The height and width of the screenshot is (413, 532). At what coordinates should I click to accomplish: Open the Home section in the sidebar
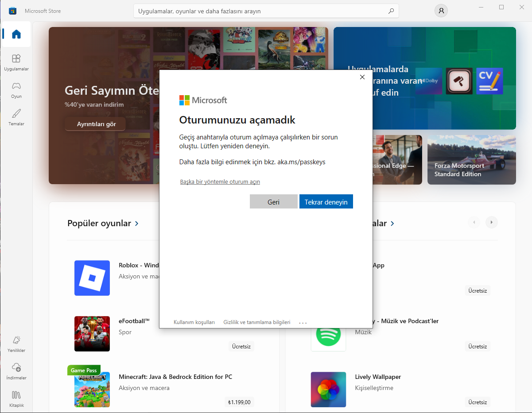point(16,34)
